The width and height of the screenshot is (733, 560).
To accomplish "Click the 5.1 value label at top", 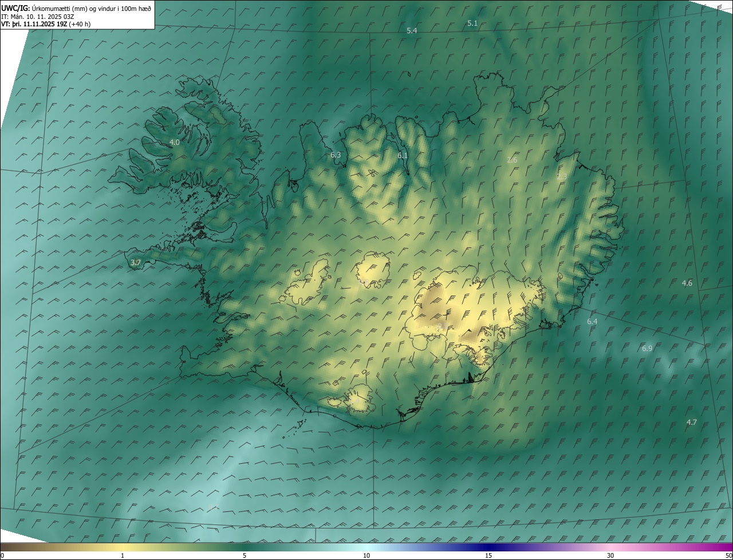I will (x=472, y=23).
